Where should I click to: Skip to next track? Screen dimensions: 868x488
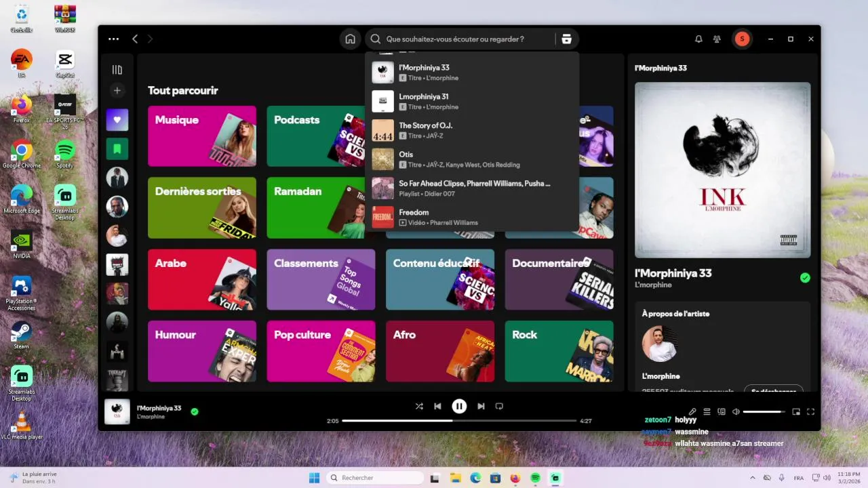coord(481,406)
